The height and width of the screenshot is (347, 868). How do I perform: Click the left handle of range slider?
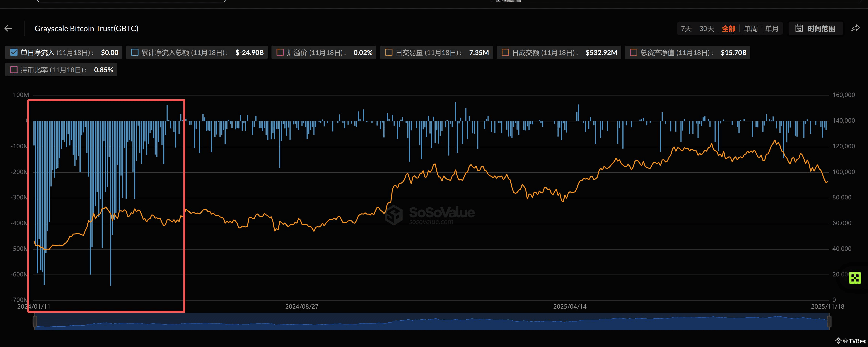(x=35, y=321)
